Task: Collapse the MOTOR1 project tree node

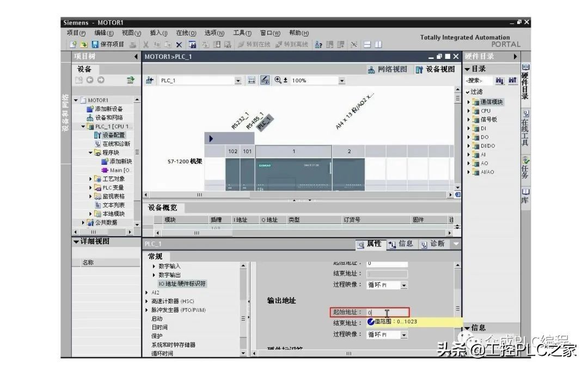Action: (x=76, y=100)
